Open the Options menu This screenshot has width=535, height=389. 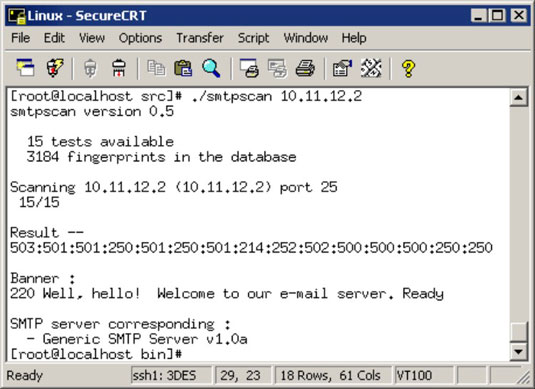pyautogui.click(x=140, y=38)
